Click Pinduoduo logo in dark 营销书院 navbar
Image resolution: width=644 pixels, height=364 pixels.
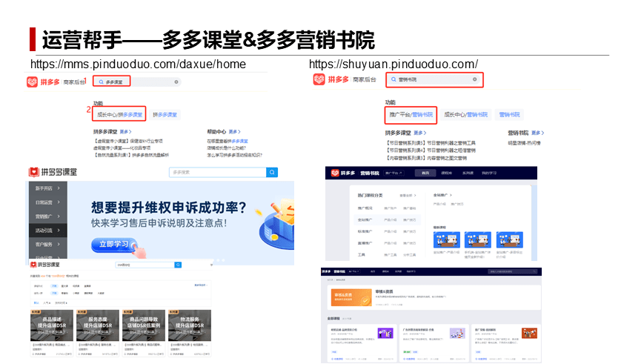[335, 173]
